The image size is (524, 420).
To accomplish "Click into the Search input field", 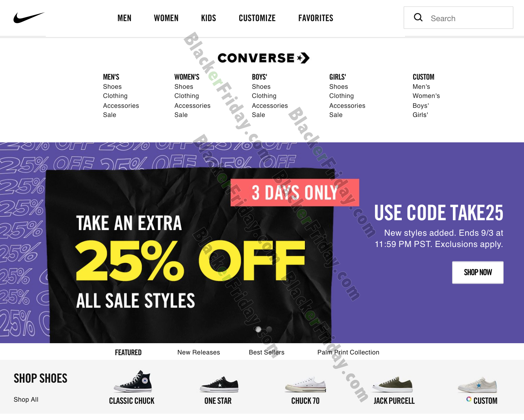I will click(458, 18).
